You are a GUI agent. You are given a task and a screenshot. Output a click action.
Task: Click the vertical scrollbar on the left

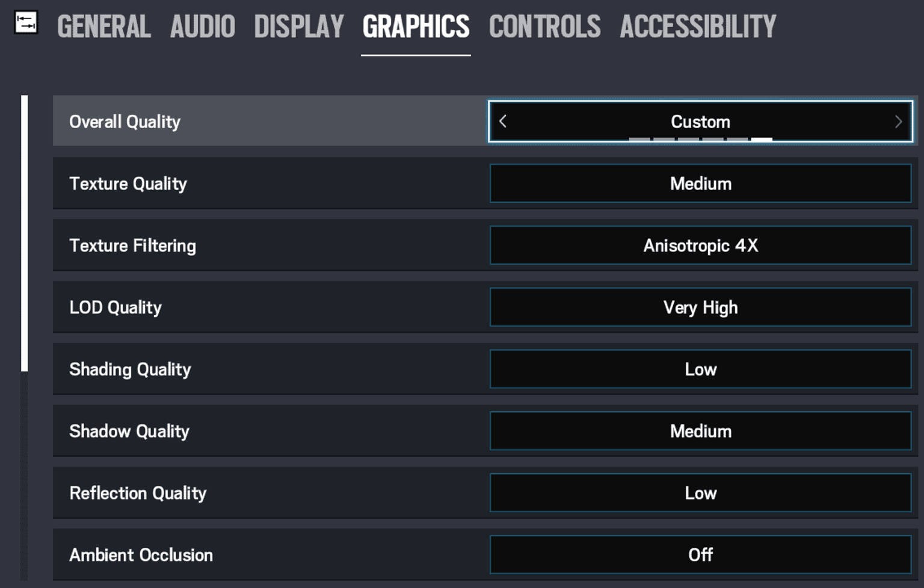click(x=24, y=233)
